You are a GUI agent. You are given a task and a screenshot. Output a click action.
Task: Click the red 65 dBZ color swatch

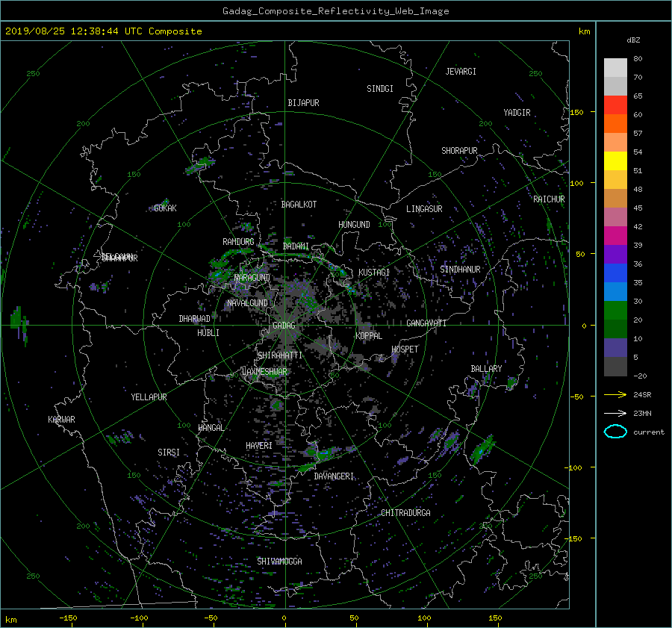(615, 105)
